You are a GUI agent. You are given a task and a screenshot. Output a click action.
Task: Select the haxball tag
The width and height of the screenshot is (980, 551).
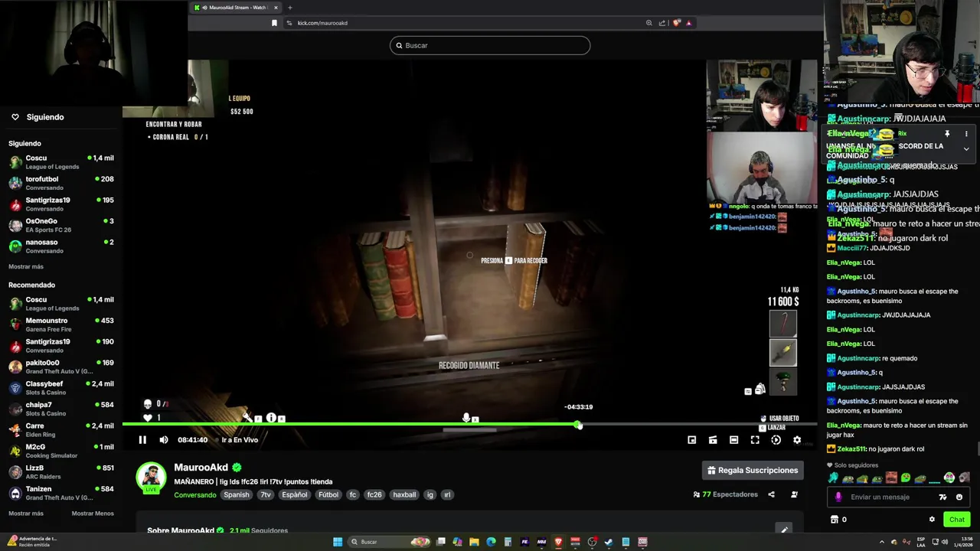404,495
